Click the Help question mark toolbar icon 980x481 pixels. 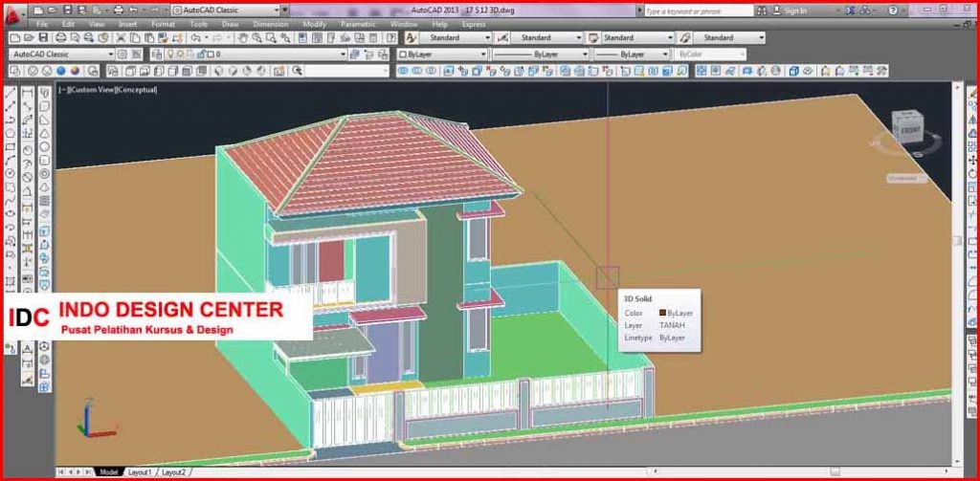[x=390, y=38]
